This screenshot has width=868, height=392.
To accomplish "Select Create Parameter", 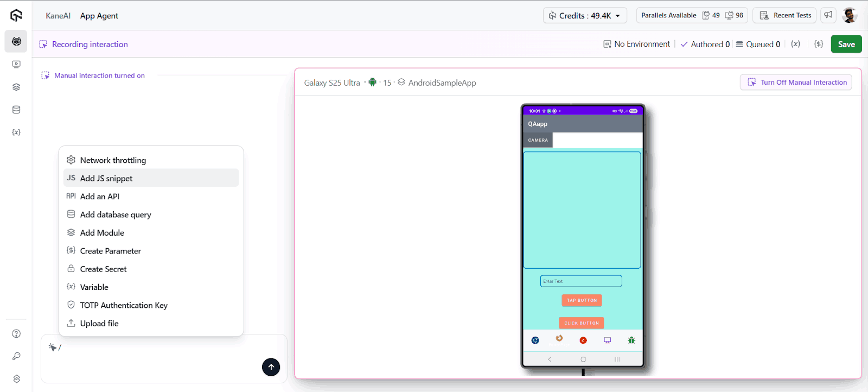I will coord(151,251).
